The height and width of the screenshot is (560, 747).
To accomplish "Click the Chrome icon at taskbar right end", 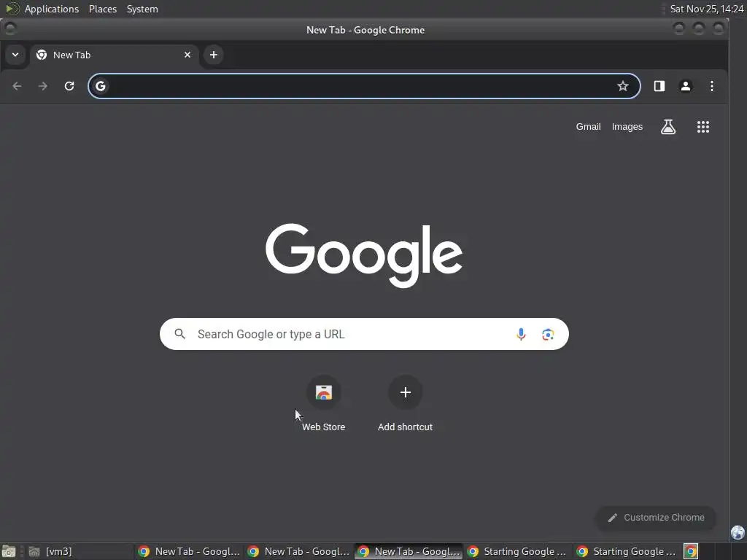I will click(691, 551).
